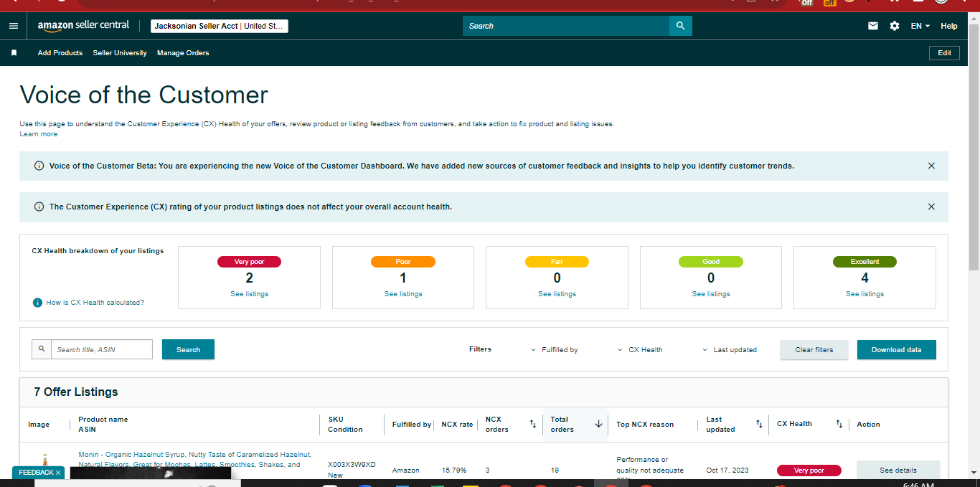Click the orange Poor badge
The width and height of the screenshot is (980, 487).
(x=403, y=262)
